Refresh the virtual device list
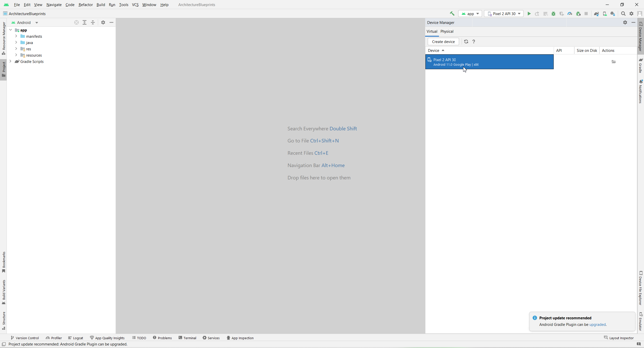Viewport: 644px width, 348px height. point(466,42)
